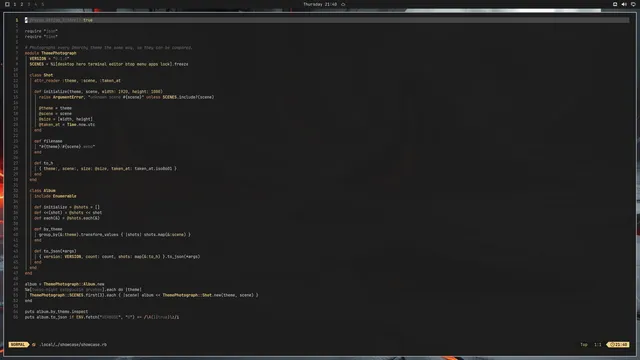Click the raise ArgumentError line
This screenshot has height=360, width=640.
(x=127, y=97)
